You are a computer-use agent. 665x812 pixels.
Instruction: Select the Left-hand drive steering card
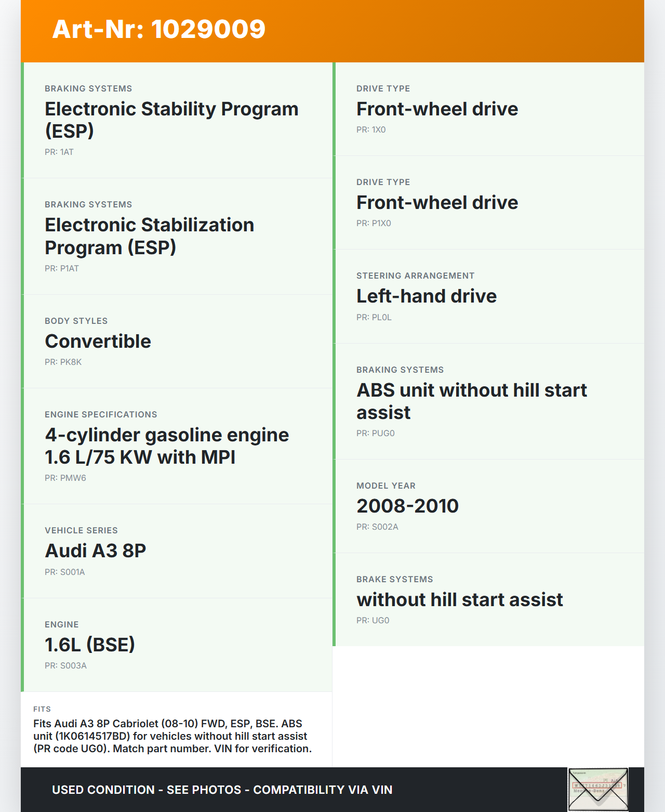coord(488,296)
